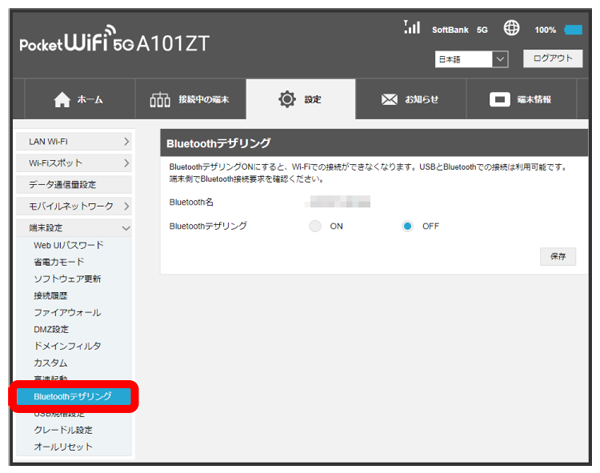Open the ファイアウォール menu item
This screenshot has width=600, height=473.
click(x=67, y=312)
